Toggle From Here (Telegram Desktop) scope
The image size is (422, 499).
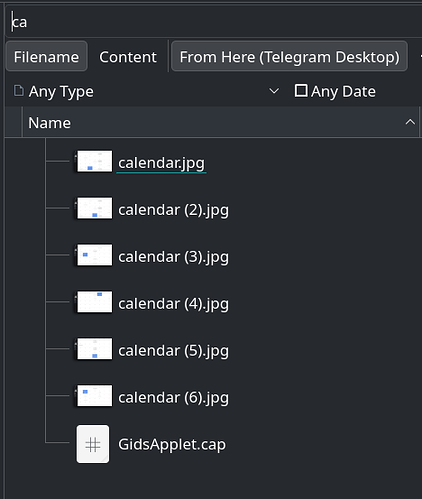click(x=289, y=57)
